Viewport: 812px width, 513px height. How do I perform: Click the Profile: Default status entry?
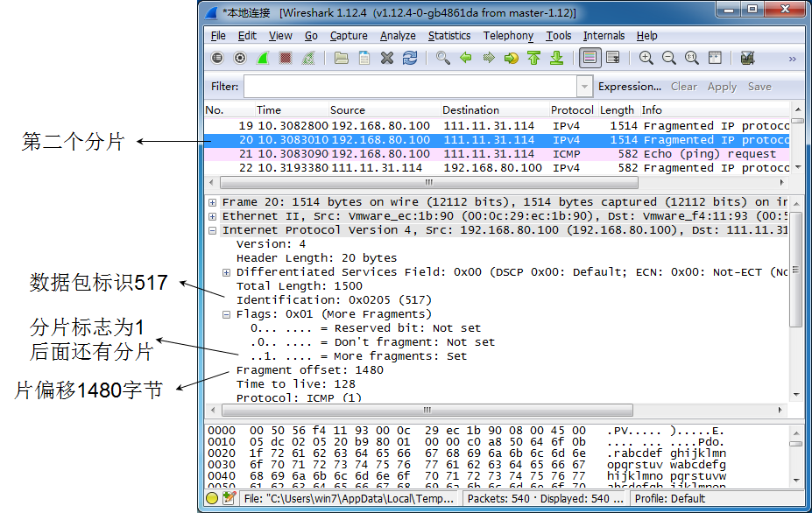tap(669, 498)
